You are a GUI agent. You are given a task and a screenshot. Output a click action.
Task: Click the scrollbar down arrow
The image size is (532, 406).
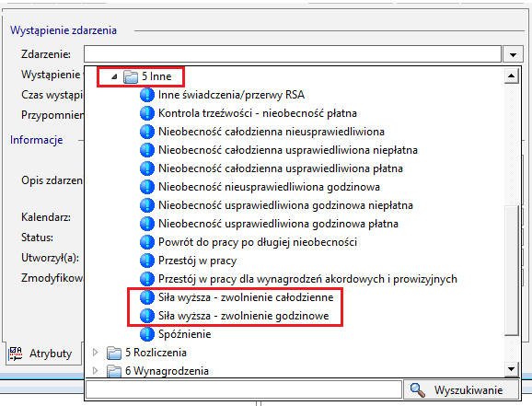point(512,368)
